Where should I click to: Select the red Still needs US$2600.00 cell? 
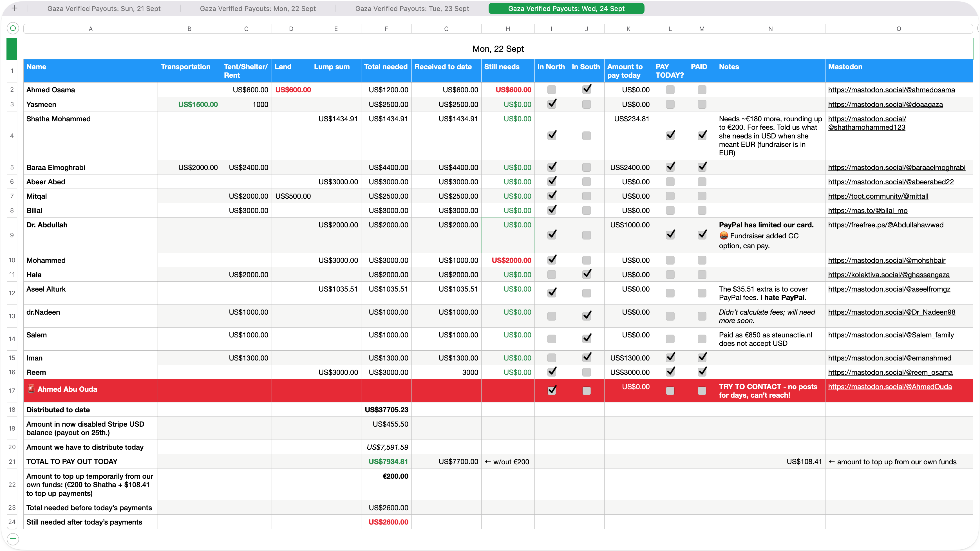(x=388, y=522)
